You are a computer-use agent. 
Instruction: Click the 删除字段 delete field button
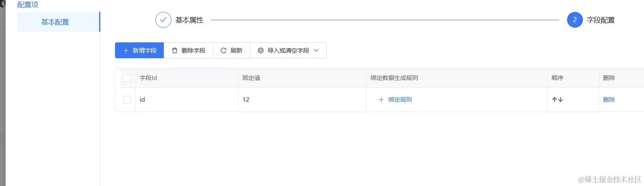pyautogui.click(x=188, y=50)
